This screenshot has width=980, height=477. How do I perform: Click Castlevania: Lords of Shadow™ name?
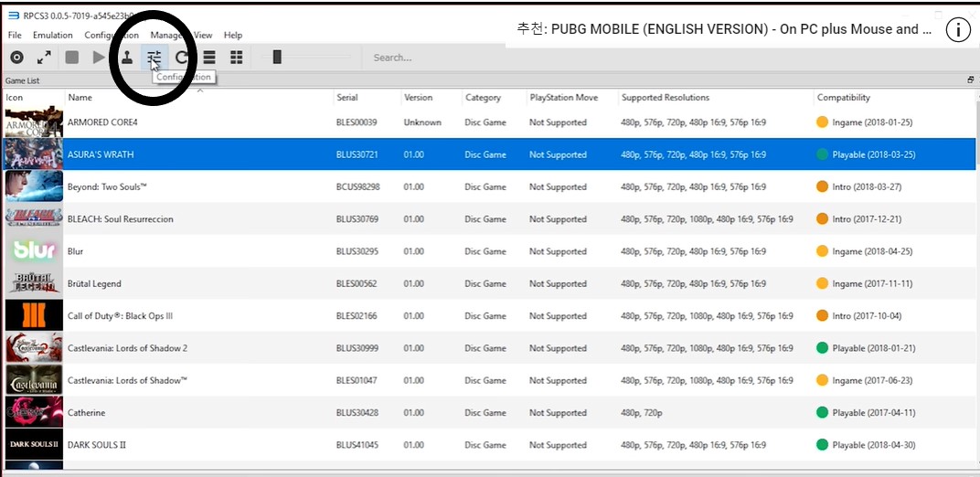click(127, 380)
